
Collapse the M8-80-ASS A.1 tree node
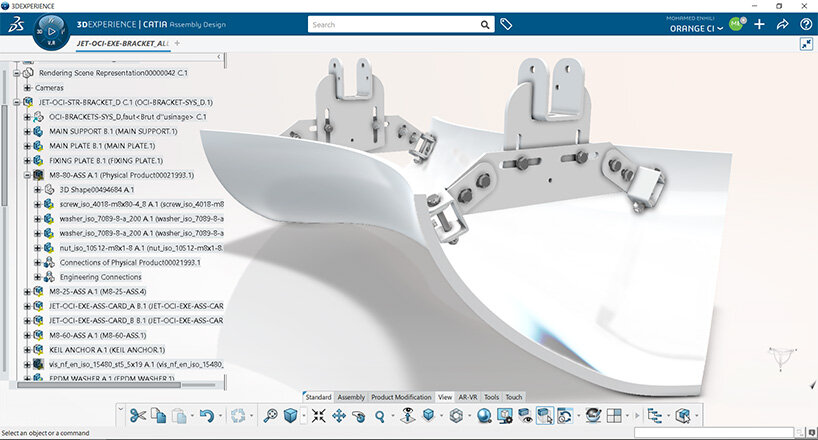26,174
